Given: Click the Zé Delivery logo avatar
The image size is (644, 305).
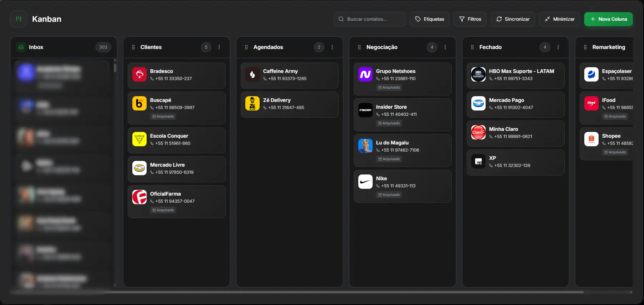Looking at the screenshot, I should pos(252,103).
